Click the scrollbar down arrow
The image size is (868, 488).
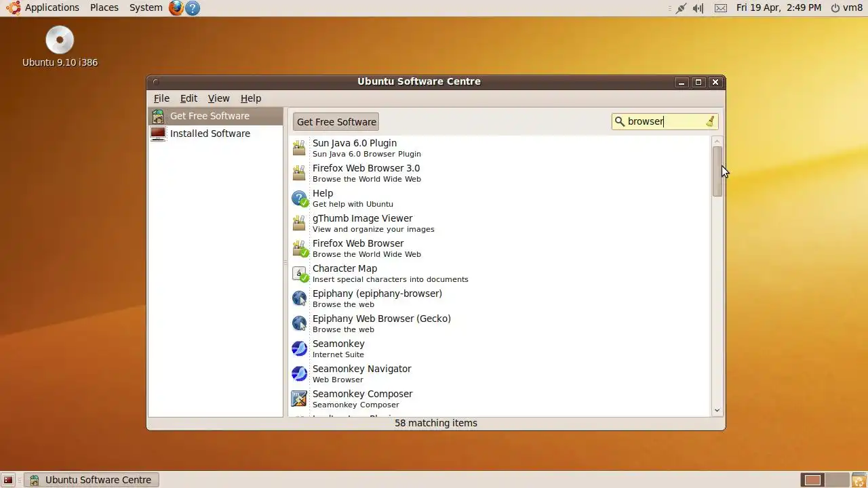pos(717,410)
